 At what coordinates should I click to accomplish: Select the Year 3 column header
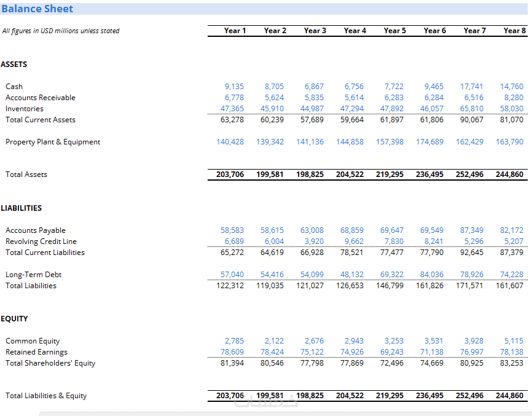click(315, 31)
